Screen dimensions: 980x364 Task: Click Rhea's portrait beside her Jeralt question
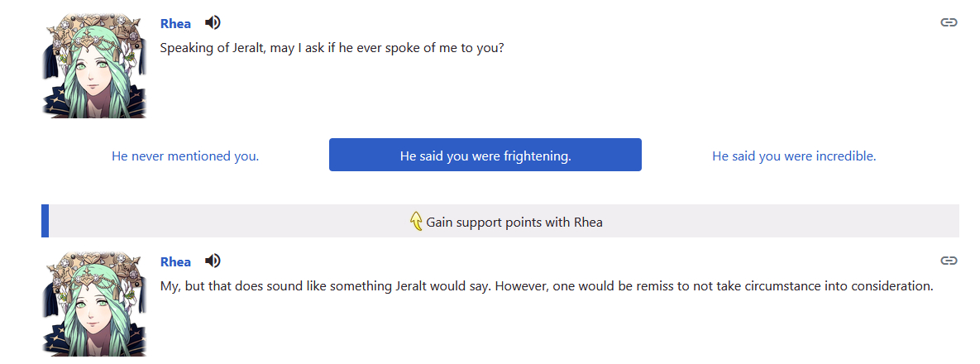pyautogui.click(x=94, y=66)
